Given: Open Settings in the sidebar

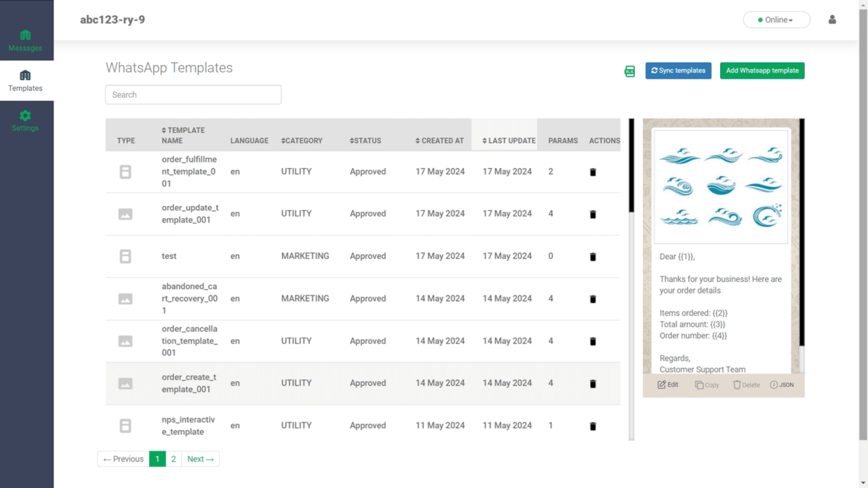Looking at the screenshot, I should (x=25, y=121).
